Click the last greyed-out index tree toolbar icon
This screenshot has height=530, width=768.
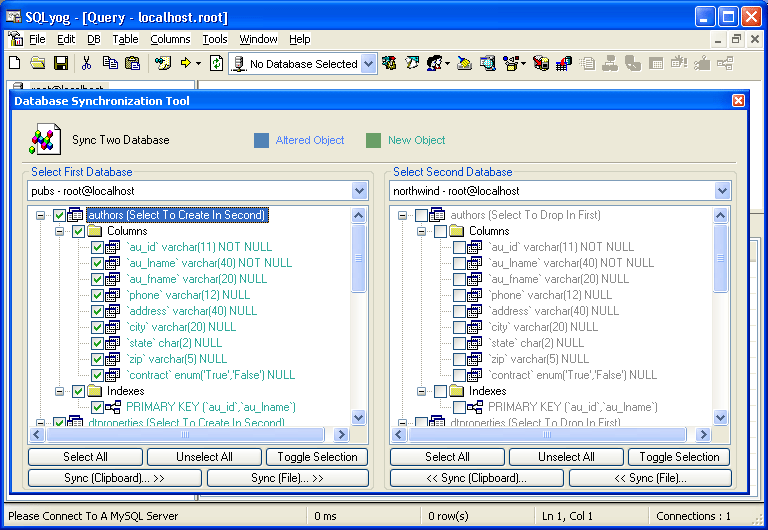click(725, 63)
